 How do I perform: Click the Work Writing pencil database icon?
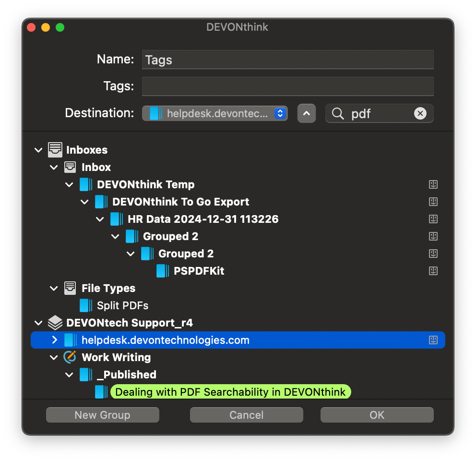[x=70, y=357]
